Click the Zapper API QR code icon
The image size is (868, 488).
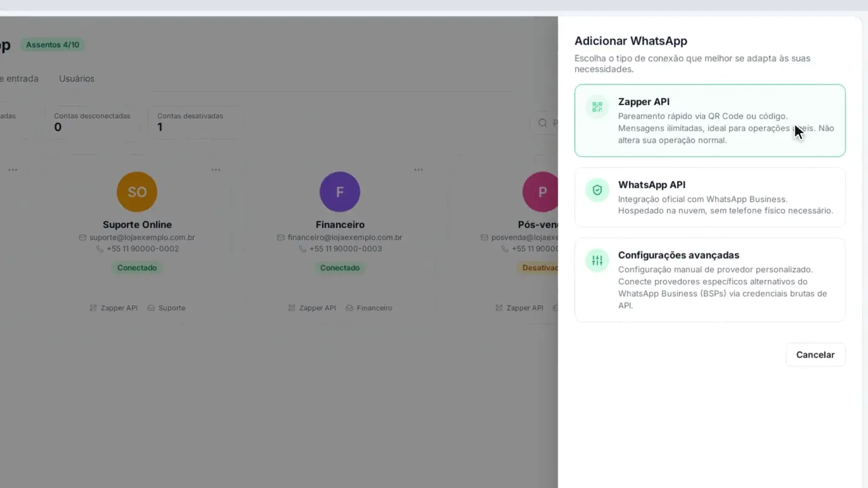click(597, 107)
